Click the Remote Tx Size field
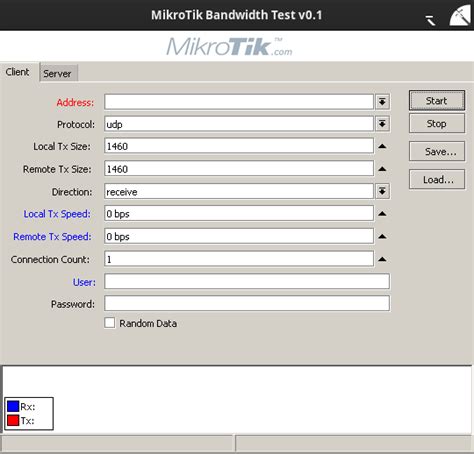The height and width of the screenshot is (454, 474). [239, 169]
